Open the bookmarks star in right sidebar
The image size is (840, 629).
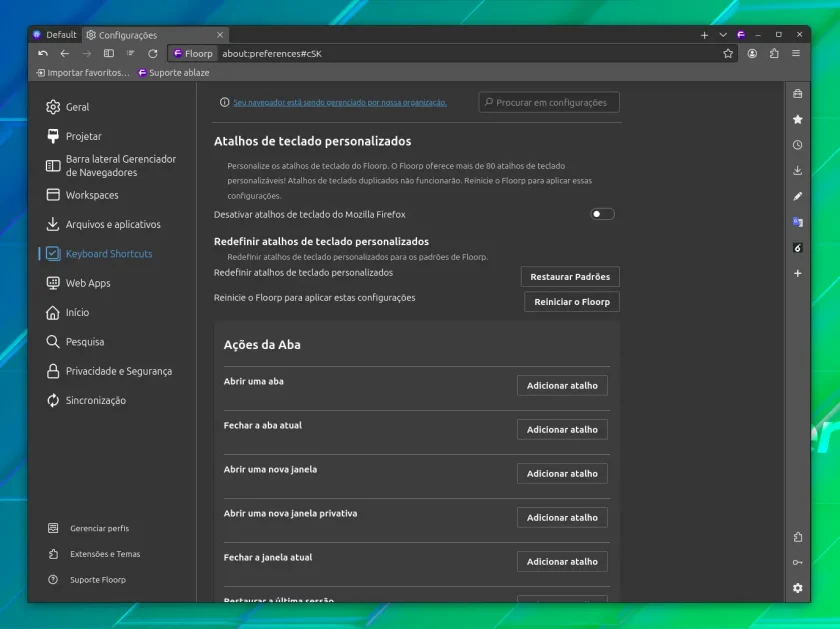coord(797,119)
